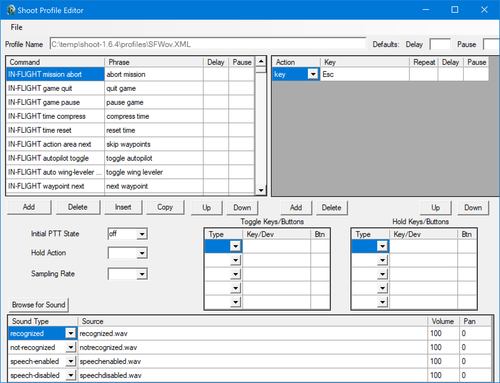Open the 'speech-enabled' sound type dropdown

coord(71,361)
